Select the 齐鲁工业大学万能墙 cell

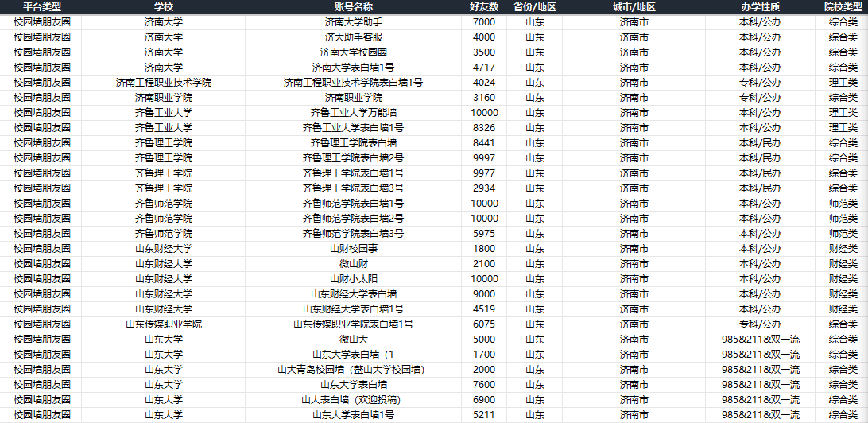click(x=353, y=113)
